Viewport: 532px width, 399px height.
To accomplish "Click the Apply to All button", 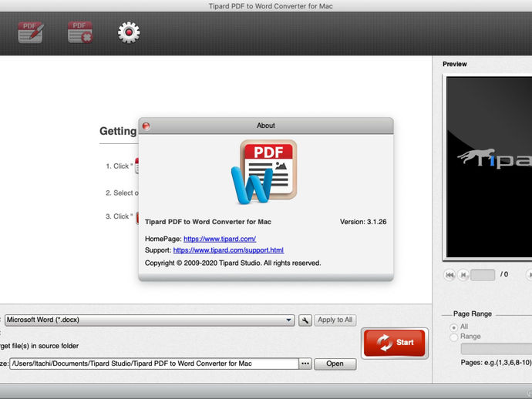I will (x=335, y=320).
